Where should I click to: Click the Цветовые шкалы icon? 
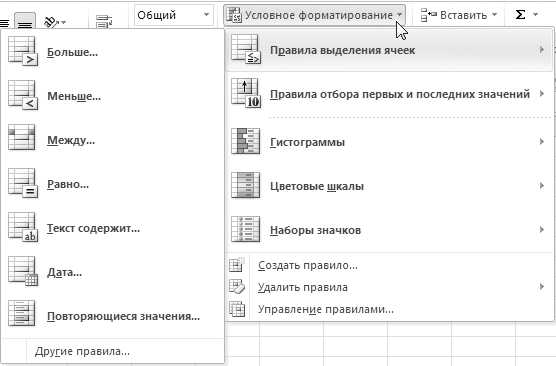tap(245, 185)
